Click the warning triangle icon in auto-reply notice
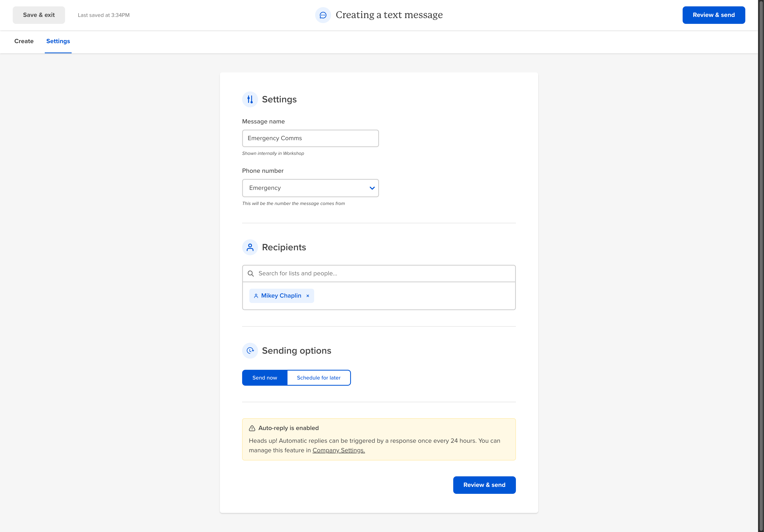Viewport: 764px width, 532px height. point(252,428)
